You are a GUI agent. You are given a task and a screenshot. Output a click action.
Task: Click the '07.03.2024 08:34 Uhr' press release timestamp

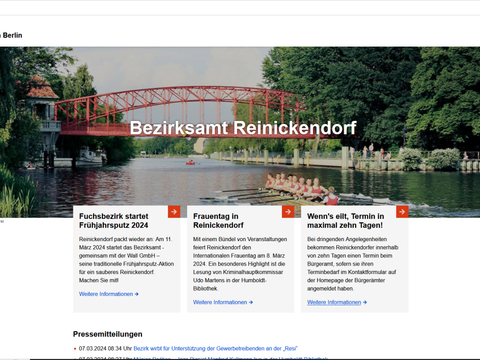point(105,349)
